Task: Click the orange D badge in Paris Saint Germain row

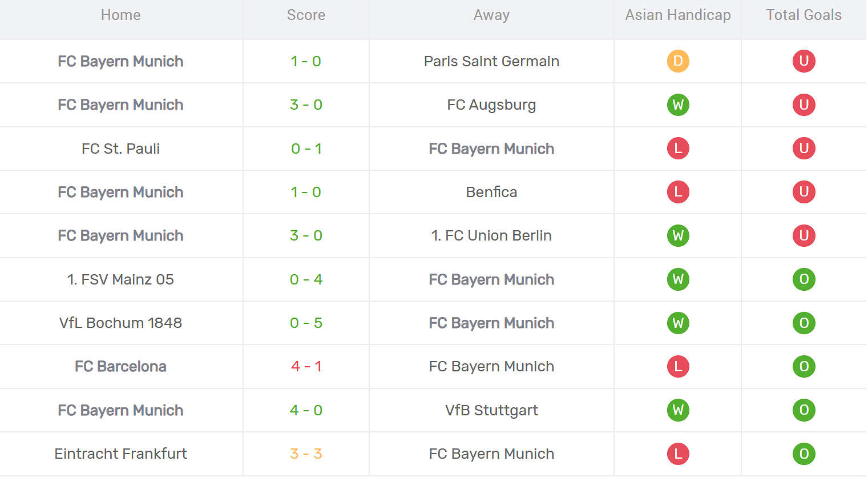Action: 678,61
